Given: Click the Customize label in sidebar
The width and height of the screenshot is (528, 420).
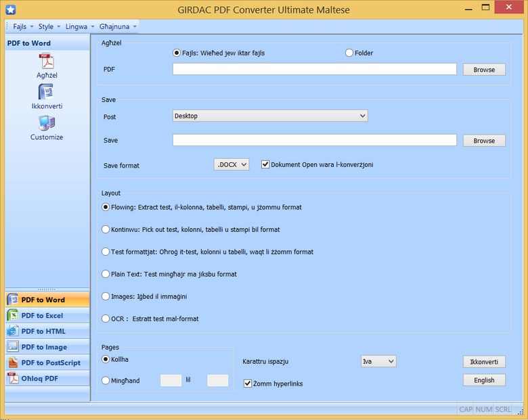Looking at the screenshot, I should (47, 137).
